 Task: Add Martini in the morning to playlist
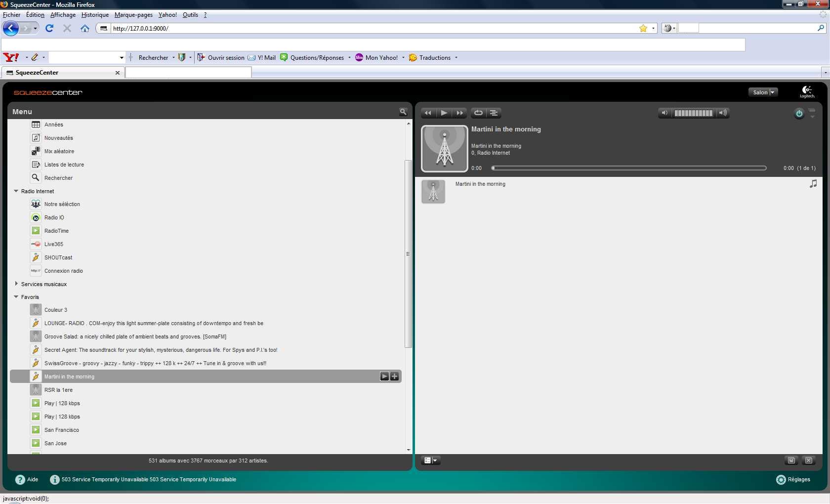point(394,377)
